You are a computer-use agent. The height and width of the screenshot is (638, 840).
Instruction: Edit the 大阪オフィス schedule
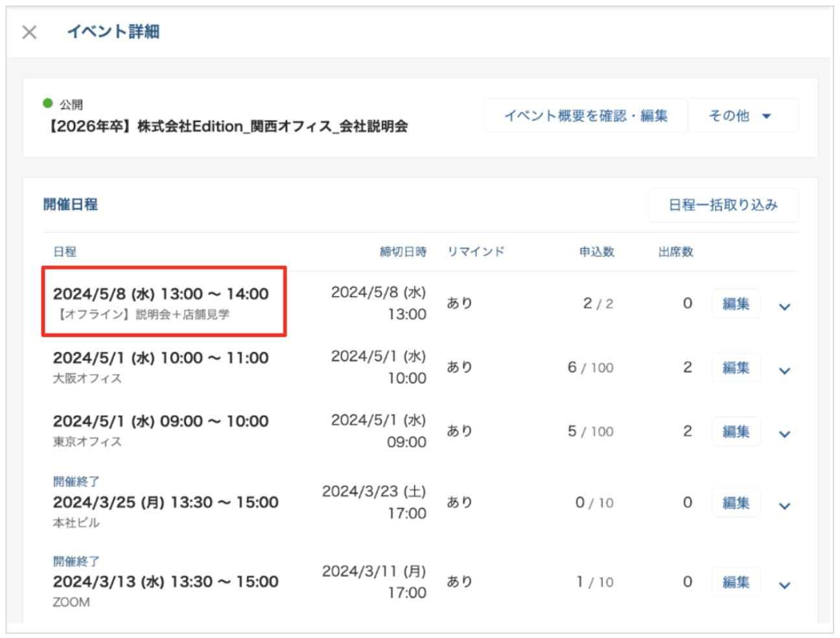coord(736,368)
